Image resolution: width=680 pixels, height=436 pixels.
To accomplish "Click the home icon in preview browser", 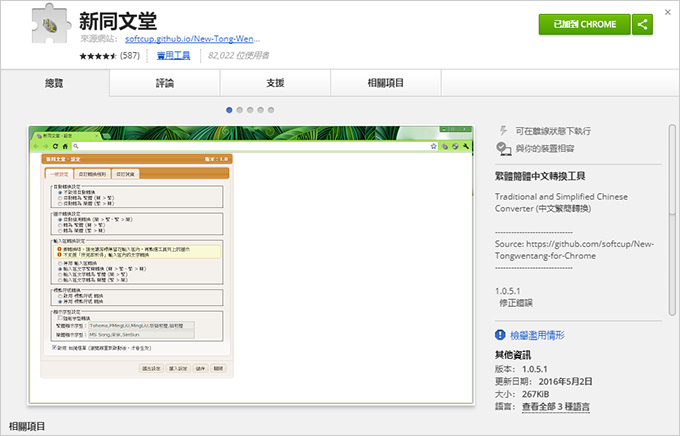I will point(65,146).
